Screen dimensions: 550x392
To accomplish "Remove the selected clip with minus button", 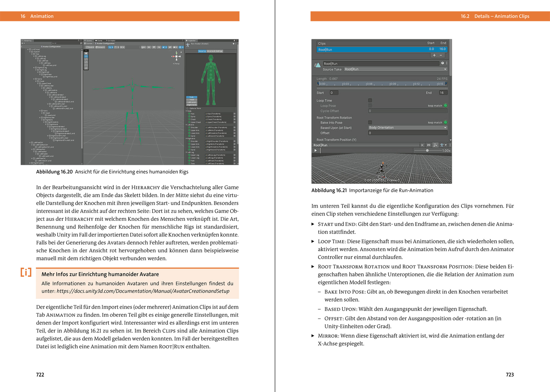I will click(x=441, y=55).
